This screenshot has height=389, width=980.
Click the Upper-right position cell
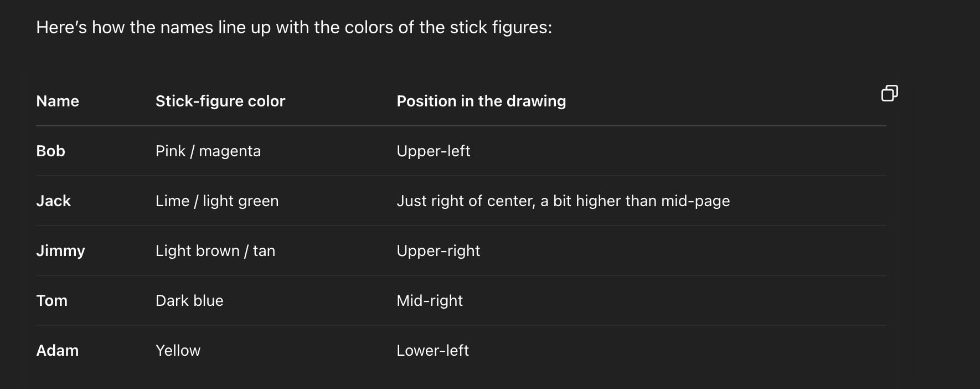(x=438, y=251)
